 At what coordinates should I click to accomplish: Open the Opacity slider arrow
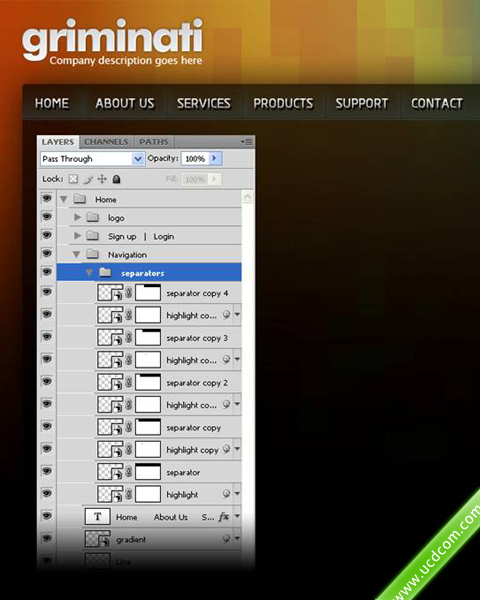point(215,158)
